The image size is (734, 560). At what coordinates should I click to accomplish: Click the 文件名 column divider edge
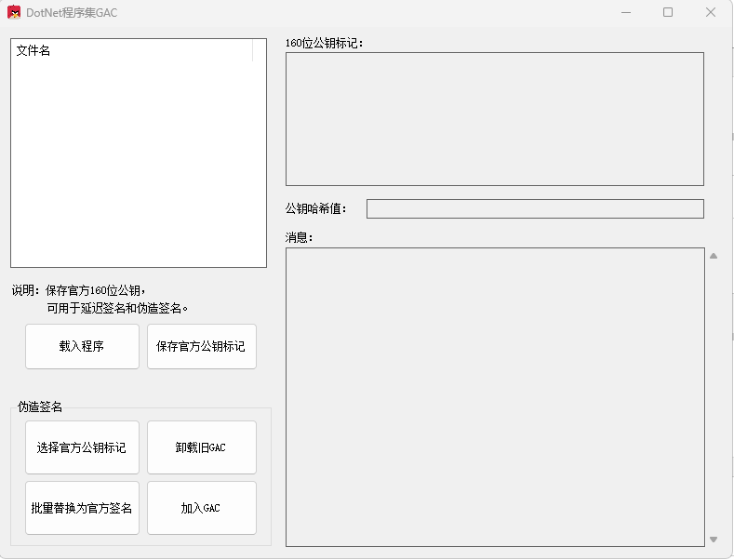[252, 50]
